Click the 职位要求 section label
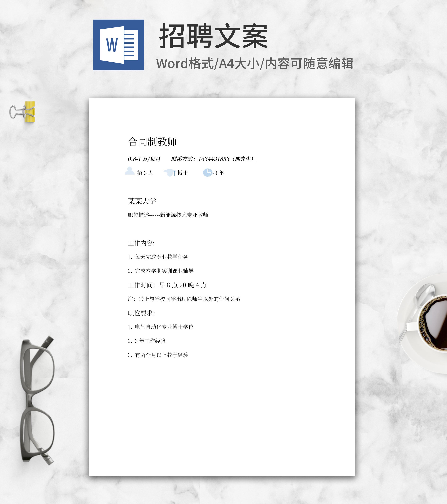This screenshot has width=447, height=504. 141,313
